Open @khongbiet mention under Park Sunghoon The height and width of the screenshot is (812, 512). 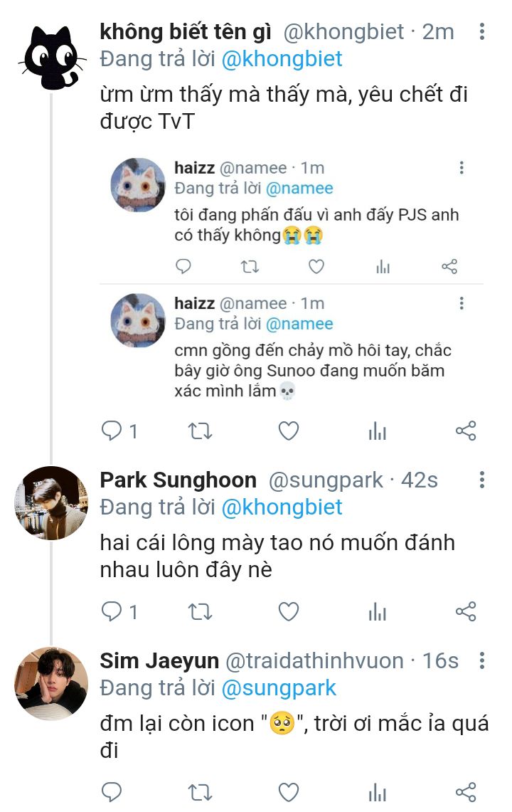(x=282, y=507)
